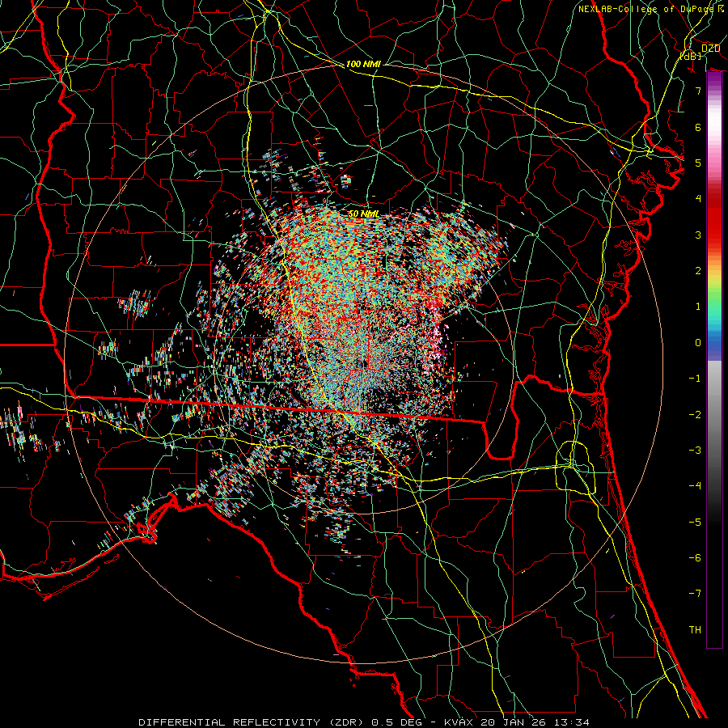Click the 4 value on the color scale

pos(698,199)
